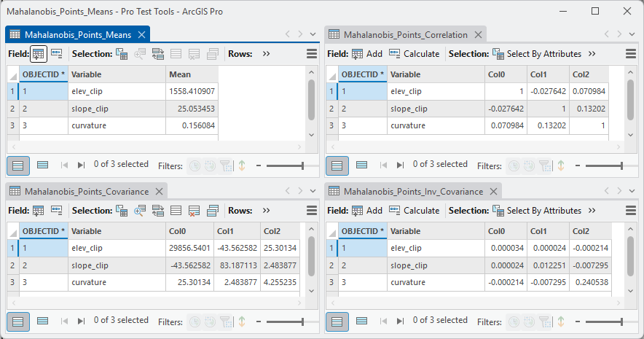The image size is (644, 339).
Task: Click Calculate button in Inv_Covariance table
Action: tap(414, 211)
